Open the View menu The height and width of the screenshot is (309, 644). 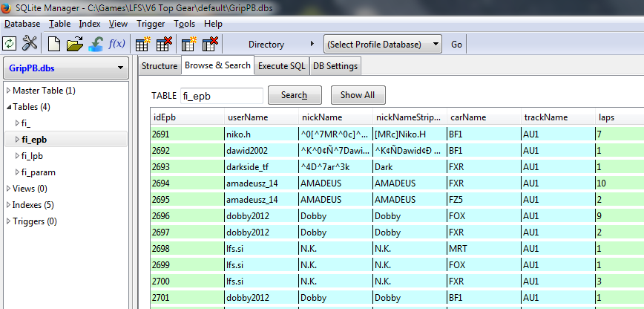(x=118, y=24)
